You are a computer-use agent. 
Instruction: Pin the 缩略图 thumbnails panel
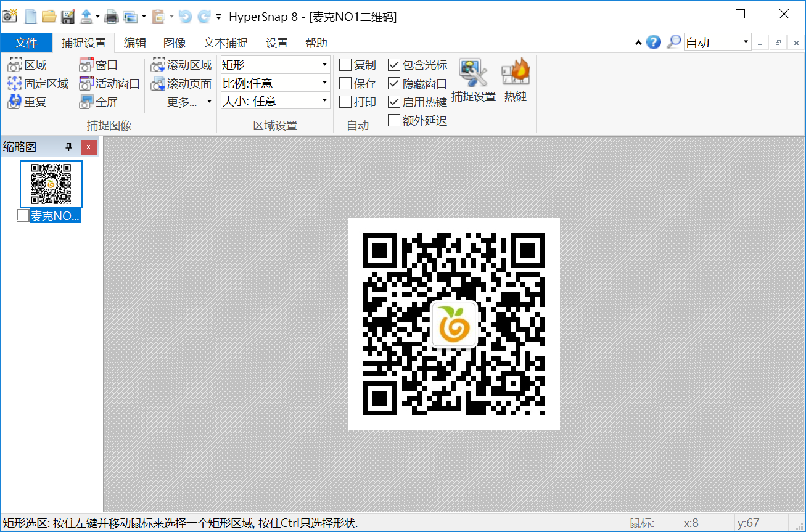(x=69, y=147)
